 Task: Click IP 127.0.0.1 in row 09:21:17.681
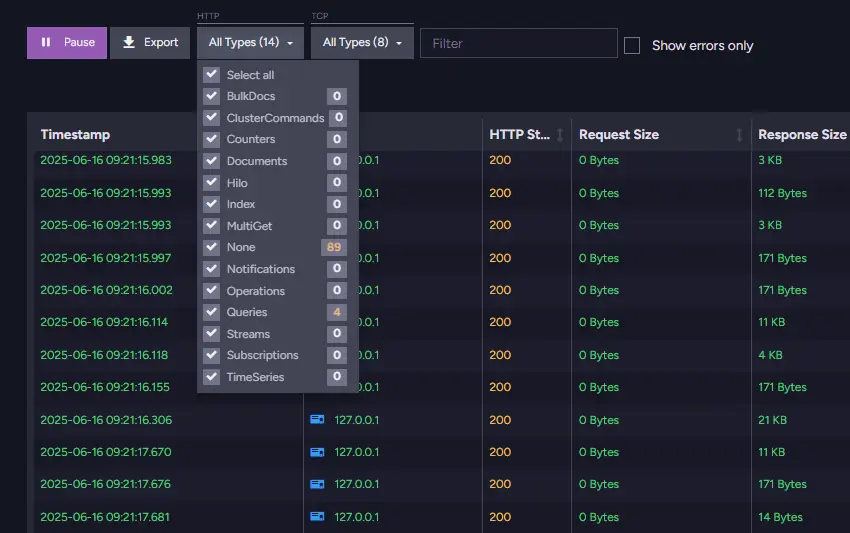[x=357, y=517]
